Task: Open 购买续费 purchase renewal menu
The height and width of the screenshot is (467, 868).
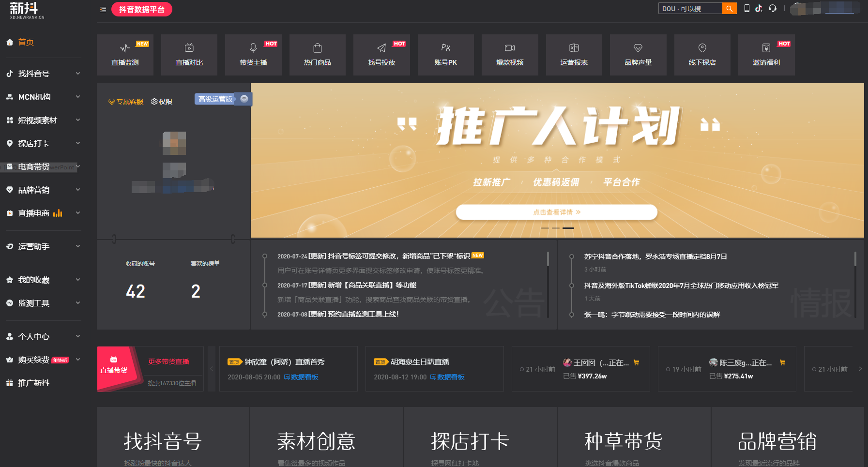Action: (43, 360)
